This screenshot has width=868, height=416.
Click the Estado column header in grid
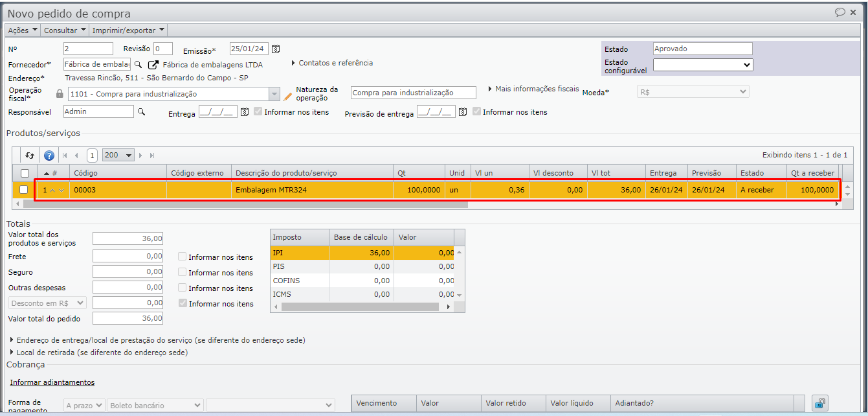click(761, 173)
